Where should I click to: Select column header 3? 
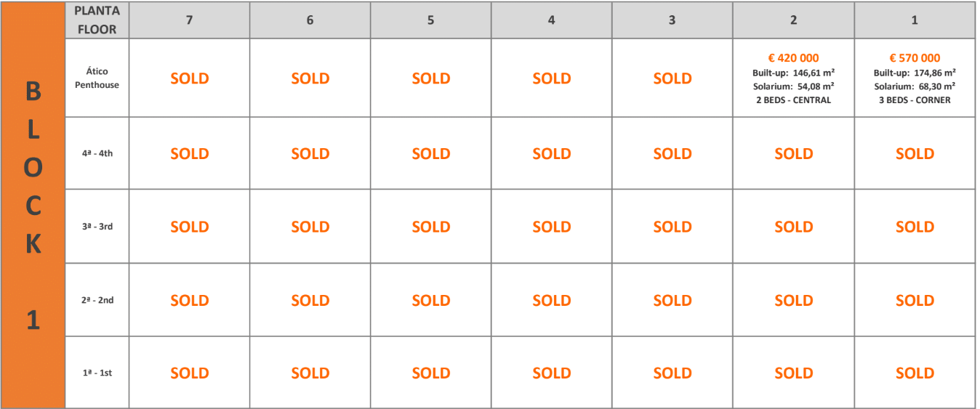click(x=672, y=20)
